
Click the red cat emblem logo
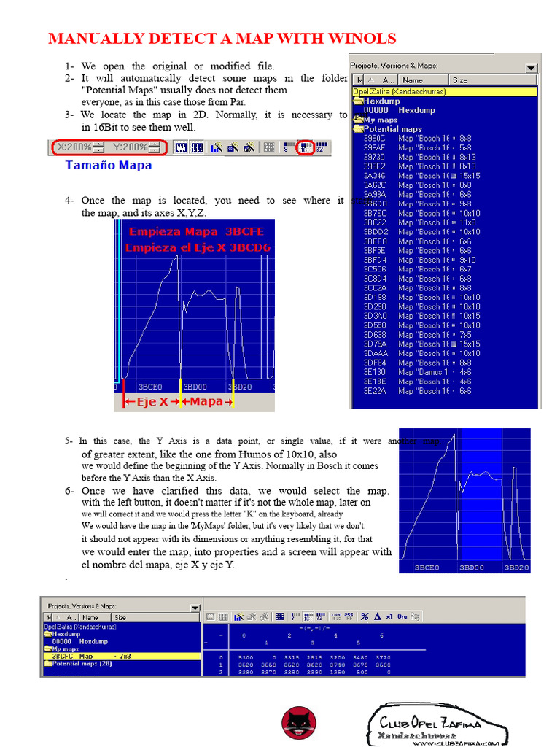[298, 723]
